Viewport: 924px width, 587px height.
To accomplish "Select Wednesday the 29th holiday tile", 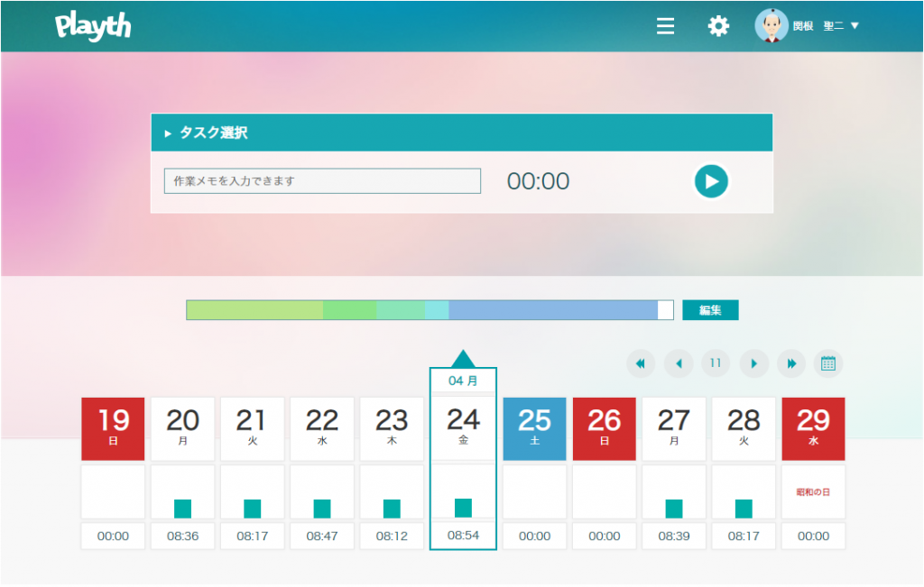I will [813, 428].
